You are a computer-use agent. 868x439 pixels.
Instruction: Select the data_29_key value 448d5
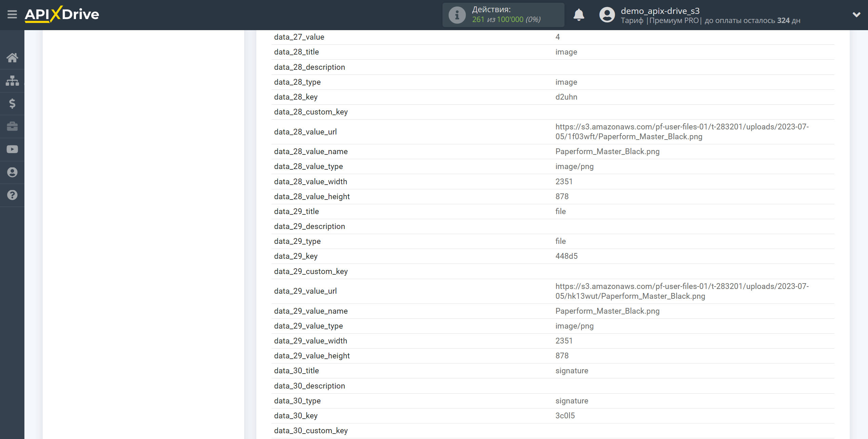[566, 256]
